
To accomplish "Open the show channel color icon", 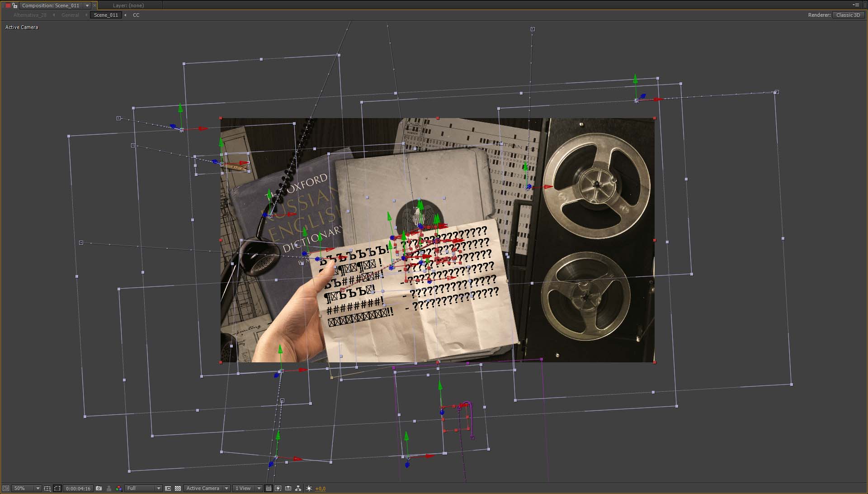I will click(x=118, y=488).
